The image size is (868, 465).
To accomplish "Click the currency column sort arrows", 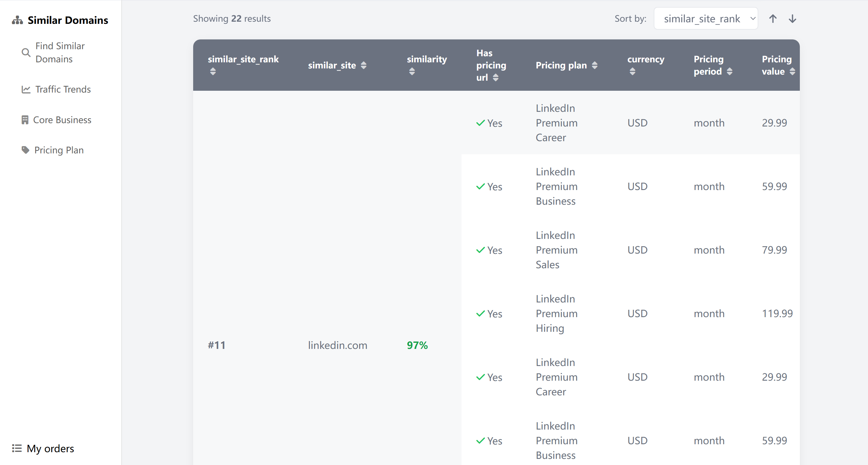I will pos(632,71).
